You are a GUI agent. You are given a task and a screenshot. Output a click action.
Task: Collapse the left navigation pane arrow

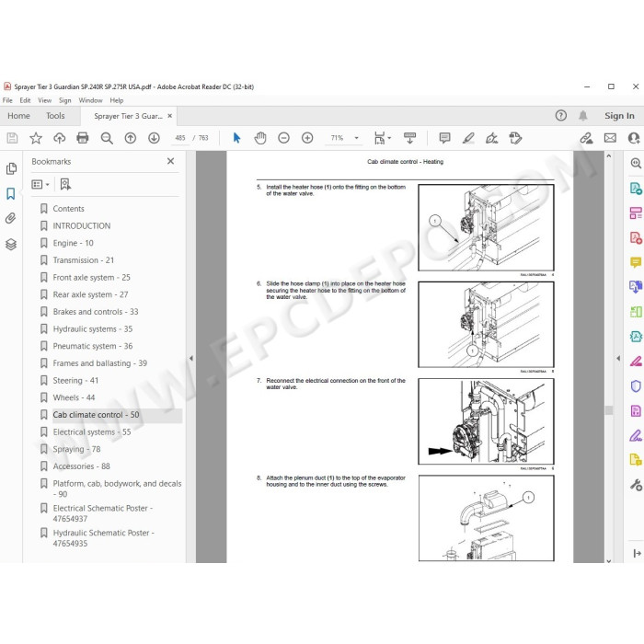(x=191, y=358)
